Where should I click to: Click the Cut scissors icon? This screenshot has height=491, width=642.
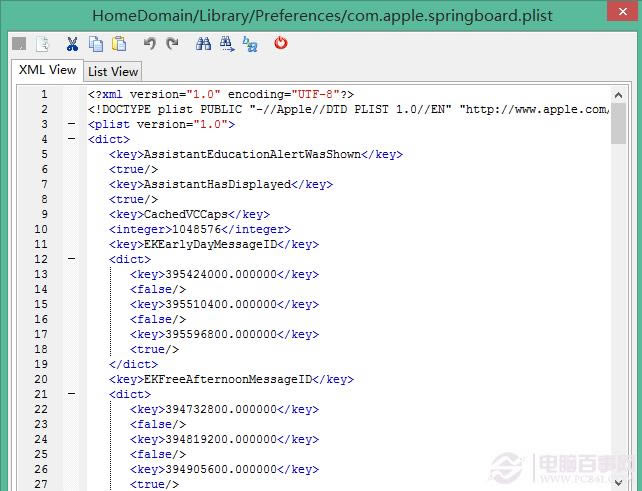72,44
